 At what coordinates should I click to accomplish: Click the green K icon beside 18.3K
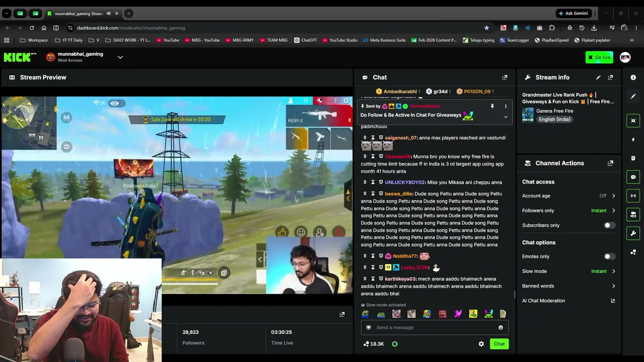pyautogui.click(x=394, y=344)
